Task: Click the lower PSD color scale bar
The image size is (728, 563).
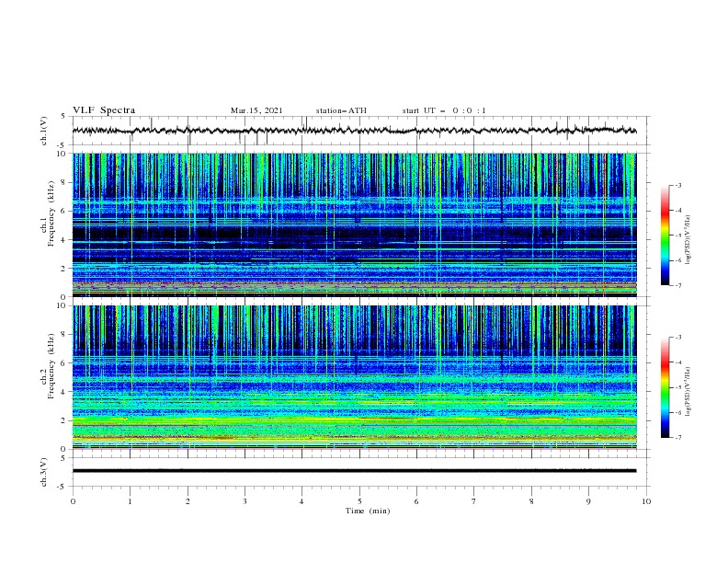Action: pos(665,387)
